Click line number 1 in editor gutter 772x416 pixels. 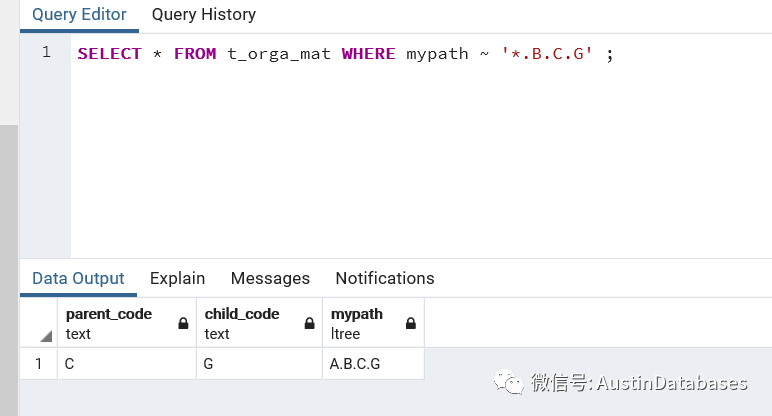(x=46, y=52)
